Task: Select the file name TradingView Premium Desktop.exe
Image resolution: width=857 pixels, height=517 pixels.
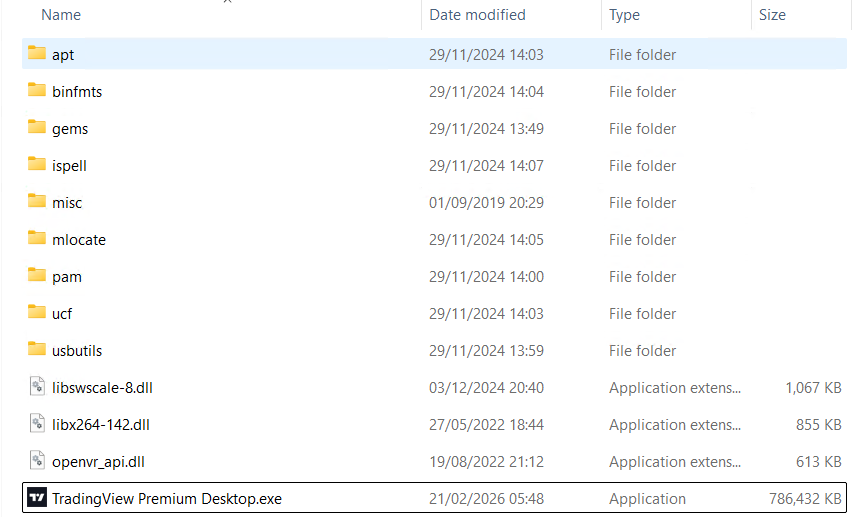Action: (167, 499)
